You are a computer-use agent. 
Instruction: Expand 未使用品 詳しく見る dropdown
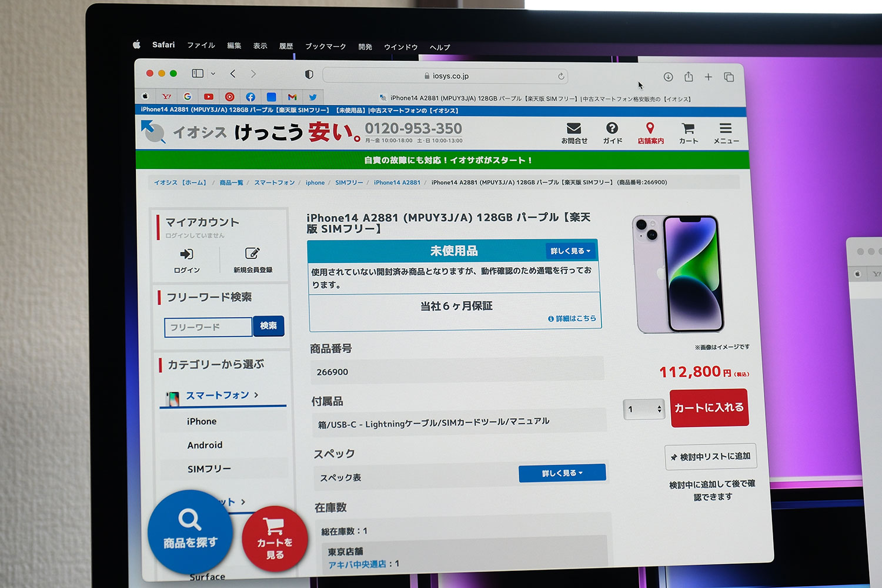[570, 251]
